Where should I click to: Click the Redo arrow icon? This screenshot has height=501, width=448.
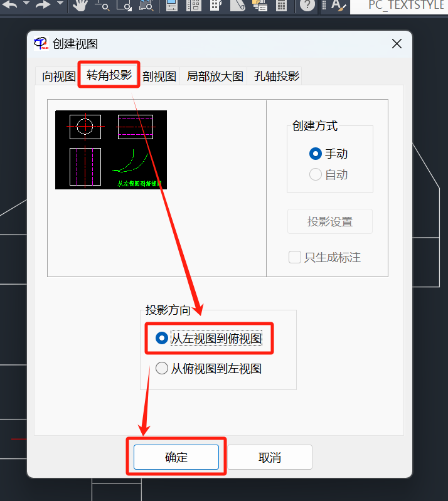pyautogui.click(x=43, y=4)
